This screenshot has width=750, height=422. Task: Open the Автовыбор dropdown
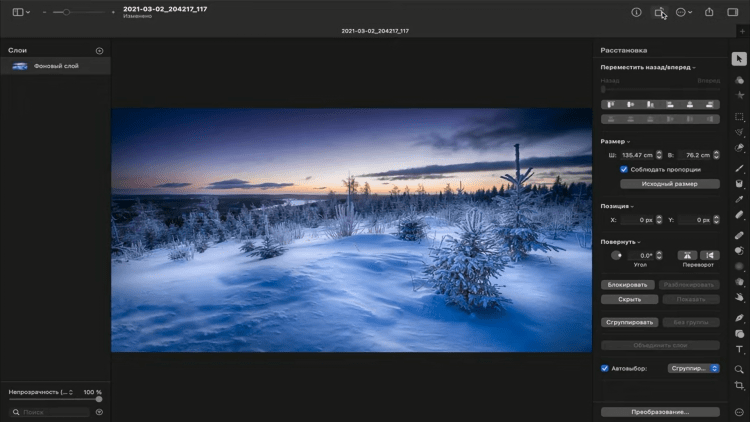(x=693, y=368)
